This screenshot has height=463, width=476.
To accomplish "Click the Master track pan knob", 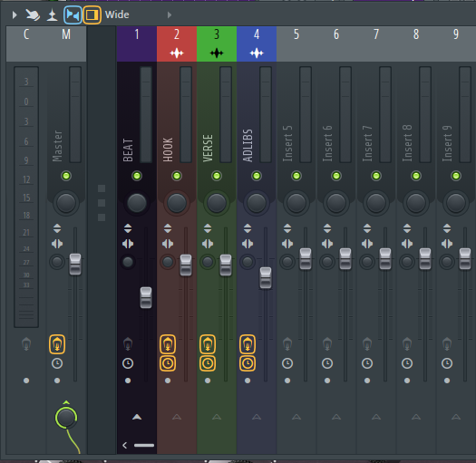I will [66, 202].
